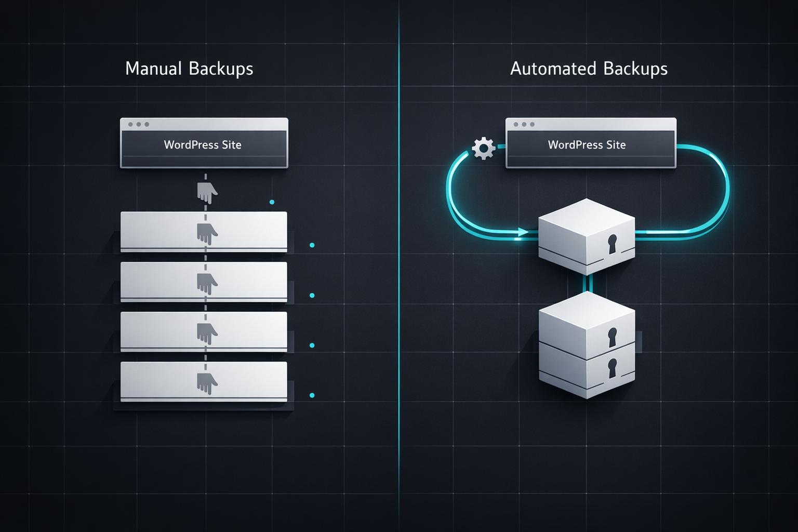Click the cyan dot beside the third backup bar
Screen dimensions: 798x532
(x=312, y=345)
